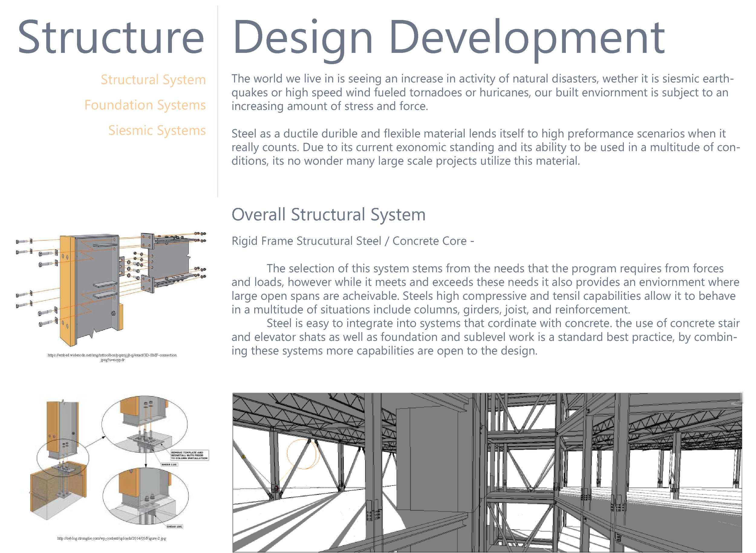
Task: Click paragraph starting 'Steel is easy to integrate'
Action: click(486, 337)
